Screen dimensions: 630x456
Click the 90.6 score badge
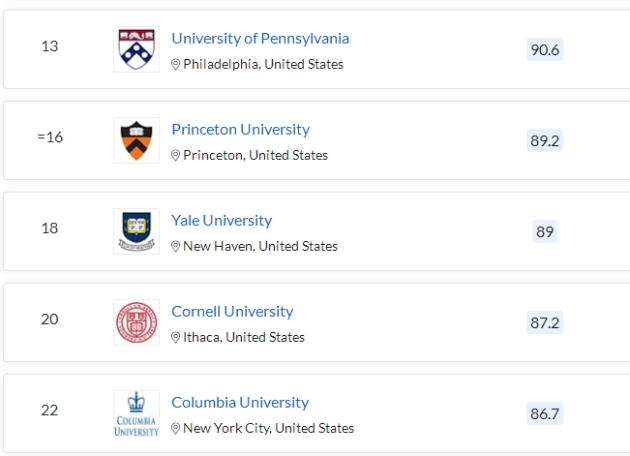pos(545,49)
